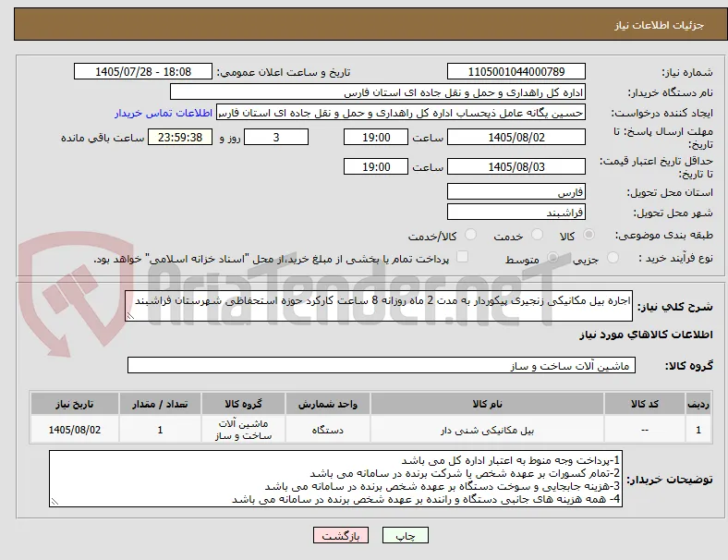Select the جزیی purchase type radio
Viewport: 728px width, 560px height.
click(613, 258)
